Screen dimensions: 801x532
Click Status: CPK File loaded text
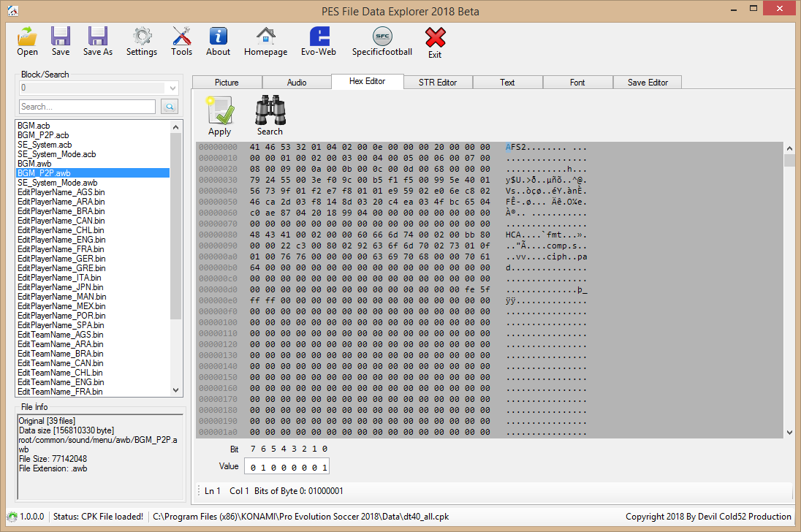point(98,516)
